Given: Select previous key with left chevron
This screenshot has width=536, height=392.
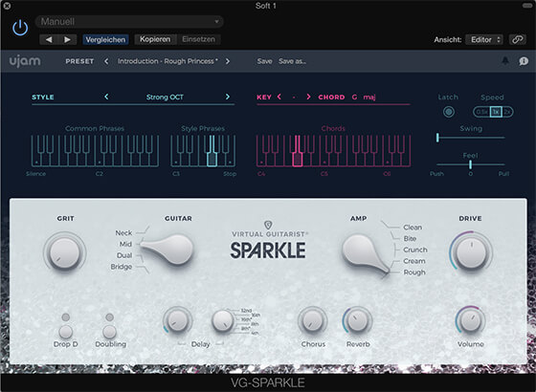Looking at the screenshot, I should 279,97.
